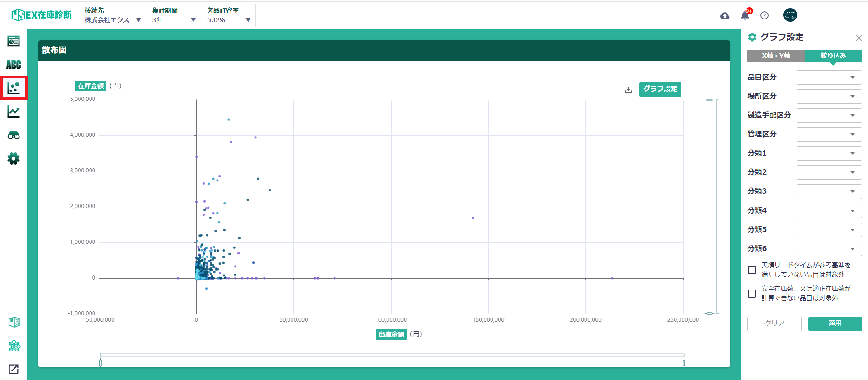Screen dimensions: 868x380
Task: Click the クリア button
Action: (x=774, y=323)
